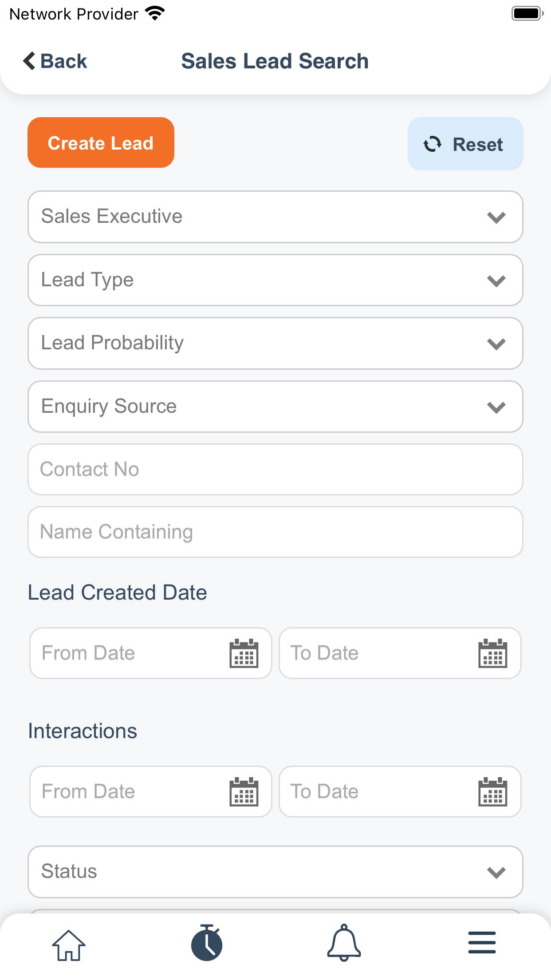Open calendar for Interactions From Date
This screenshot has height=980, width=551.
pos(244,792)
